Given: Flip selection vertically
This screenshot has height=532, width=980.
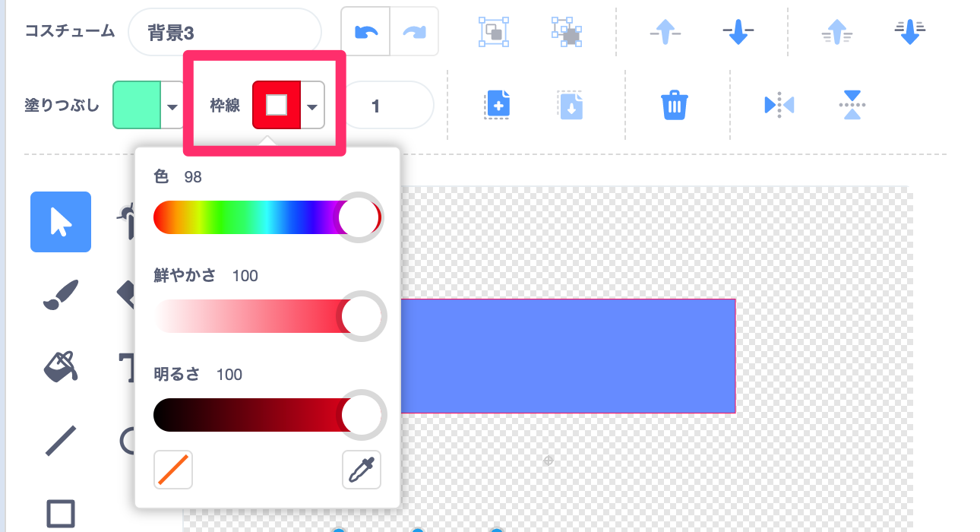Looking at the screenshot, I should pos(852,106).
